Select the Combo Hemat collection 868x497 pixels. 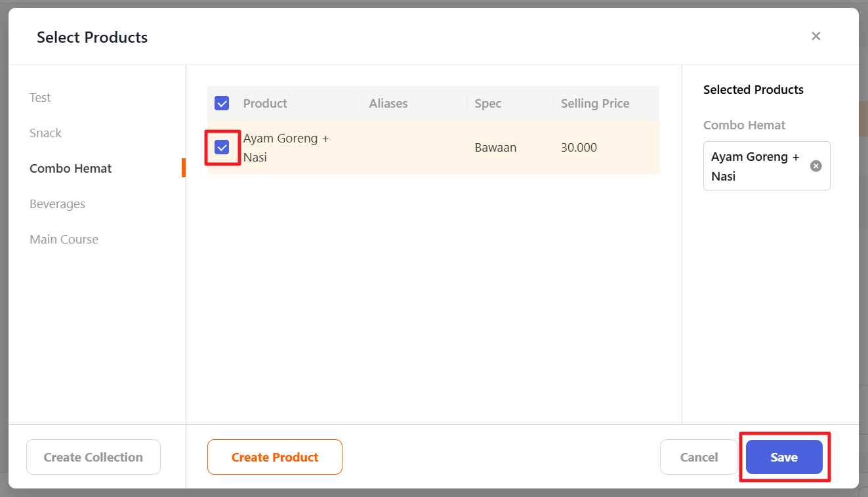point(70,168)
